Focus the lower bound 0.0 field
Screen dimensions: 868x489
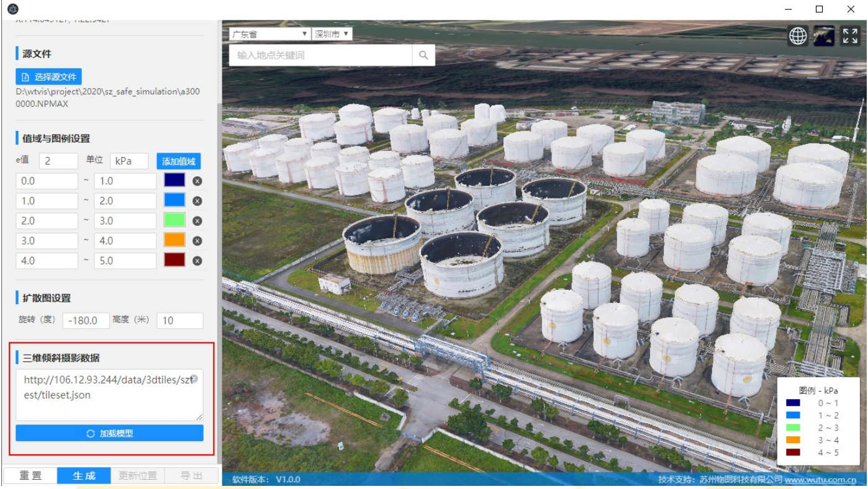(x=47, y=181)
